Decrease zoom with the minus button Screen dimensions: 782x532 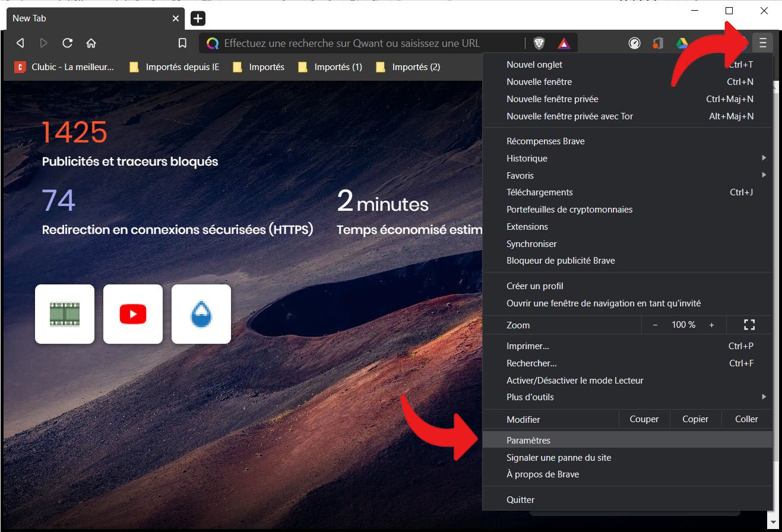click(655, 325)
